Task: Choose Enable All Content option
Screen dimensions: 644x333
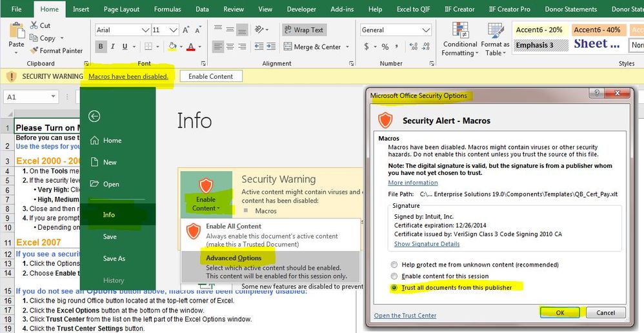Action: pos(270,234)
